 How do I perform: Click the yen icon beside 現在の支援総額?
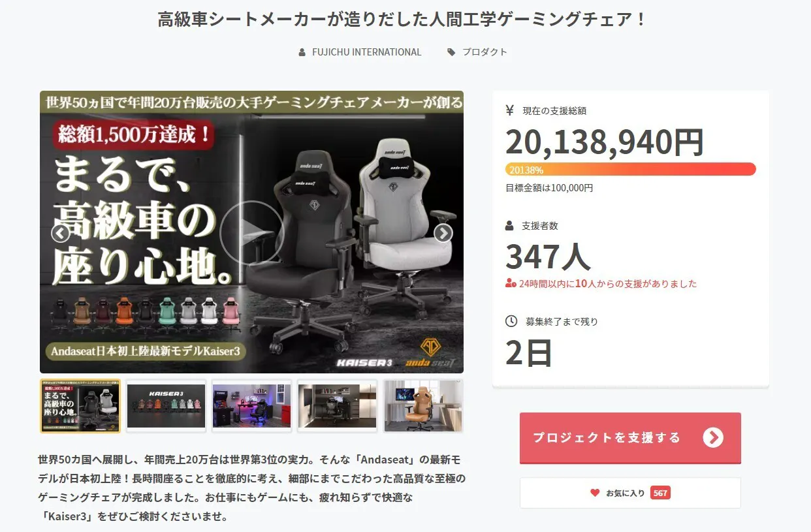tap(510, 110)
